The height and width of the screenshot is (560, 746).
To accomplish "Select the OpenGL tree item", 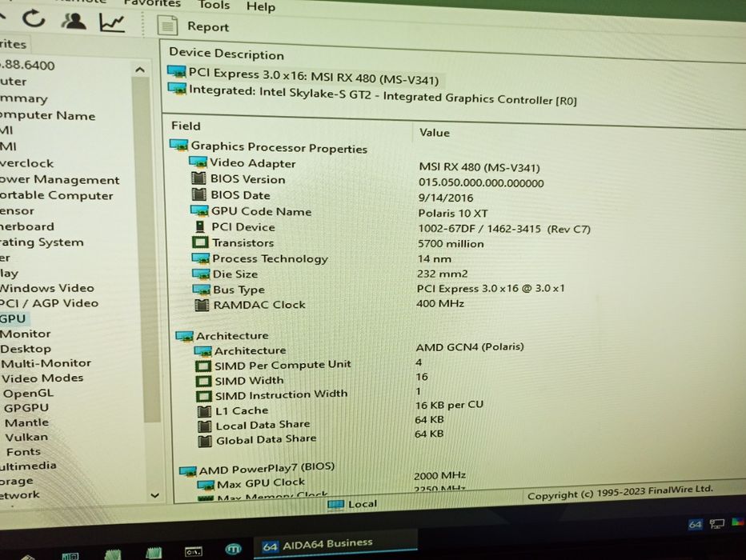I will [28, 393].
